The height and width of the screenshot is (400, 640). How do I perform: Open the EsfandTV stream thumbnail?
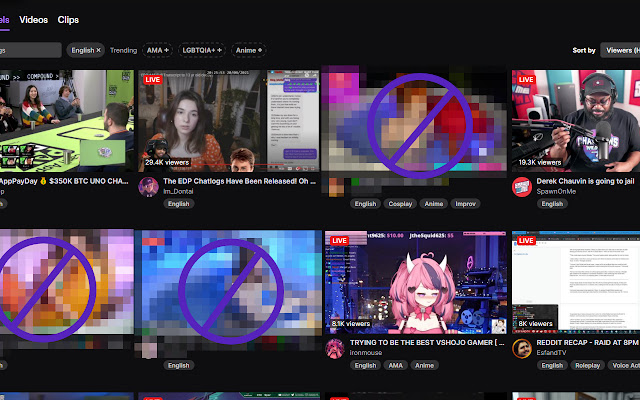pos(576,282)
